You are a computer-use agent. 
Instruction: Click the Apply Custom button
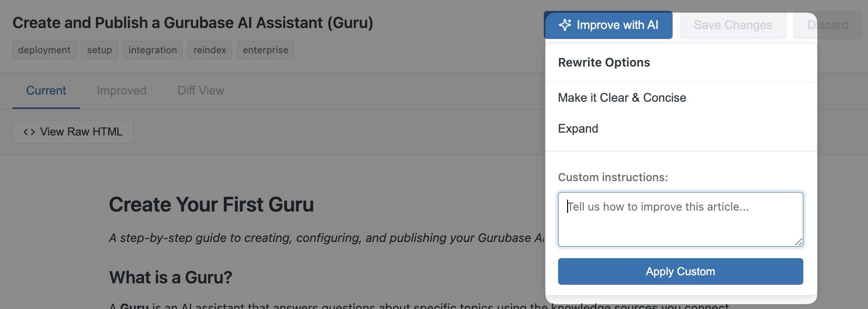680,271
